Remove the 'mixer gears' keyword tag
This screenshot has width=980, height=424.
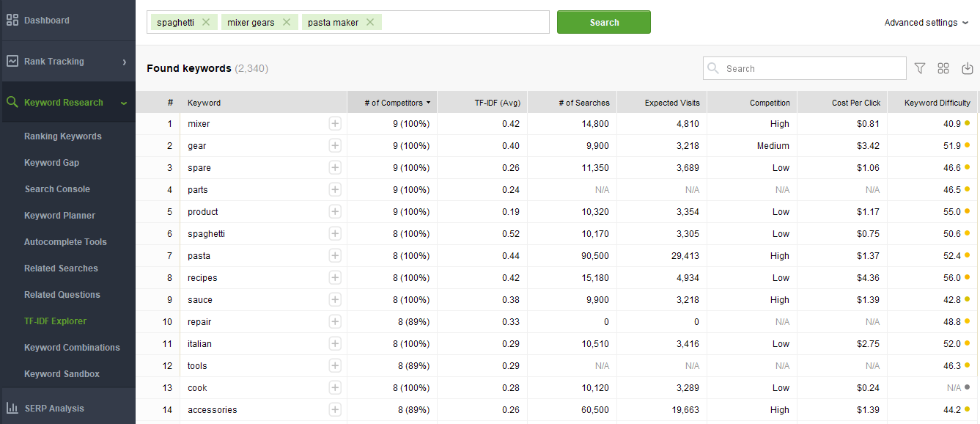point(287,22)
